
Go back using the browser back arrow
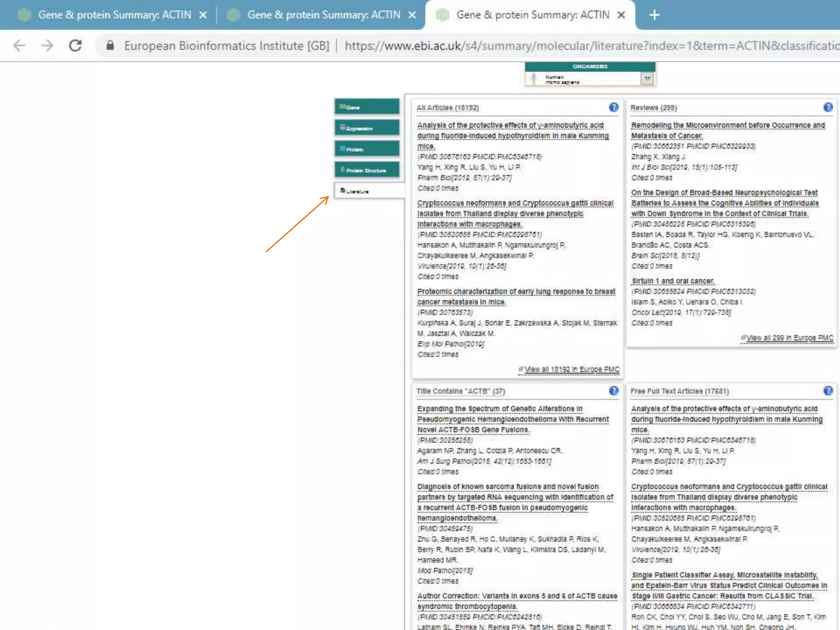tap(19, 46)
